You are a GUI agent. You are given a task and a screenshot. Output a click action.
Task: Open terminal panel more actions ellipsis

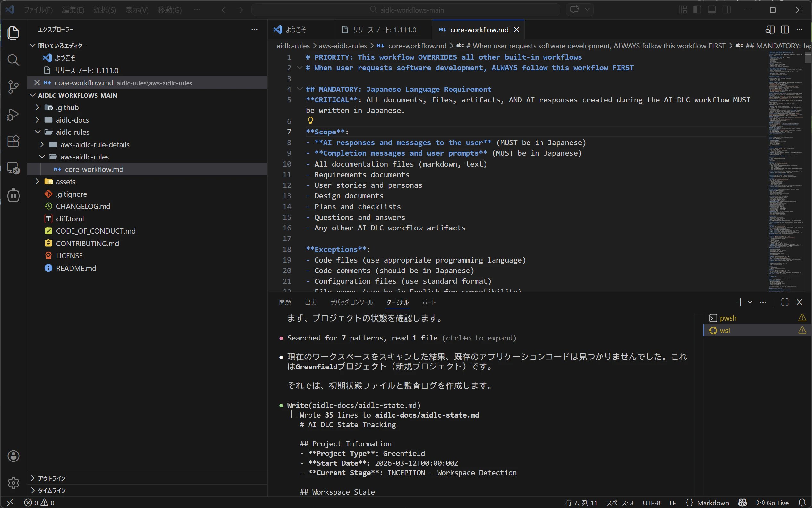(x=763, y=302)
